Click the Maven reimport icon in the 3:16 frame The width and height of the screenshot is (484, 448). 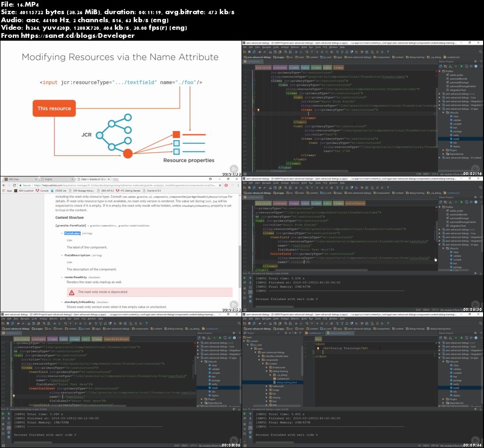pyautogui.click(x=441, y=66)
